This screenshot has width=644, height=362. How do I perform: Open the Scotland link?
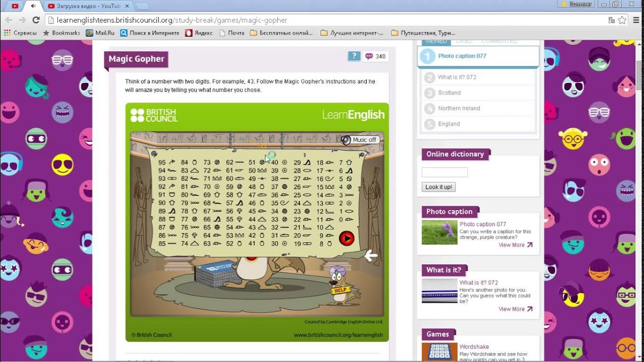coord(449,93)
